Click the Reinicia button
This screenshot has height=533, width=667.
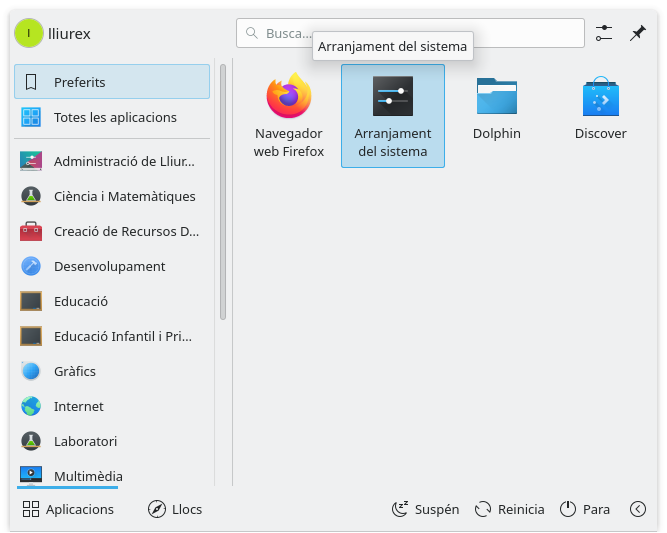(x=510, y=509)
